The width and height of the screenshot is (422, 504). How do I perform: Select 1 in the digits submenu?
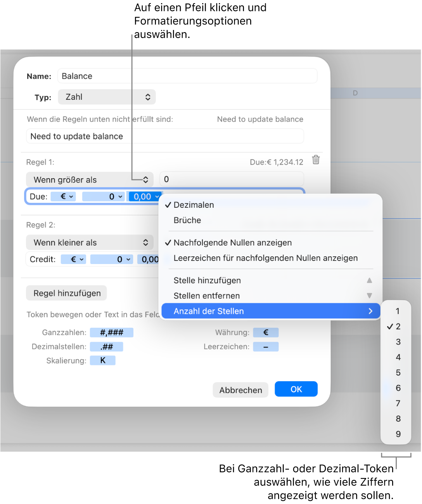pos(396,311)
